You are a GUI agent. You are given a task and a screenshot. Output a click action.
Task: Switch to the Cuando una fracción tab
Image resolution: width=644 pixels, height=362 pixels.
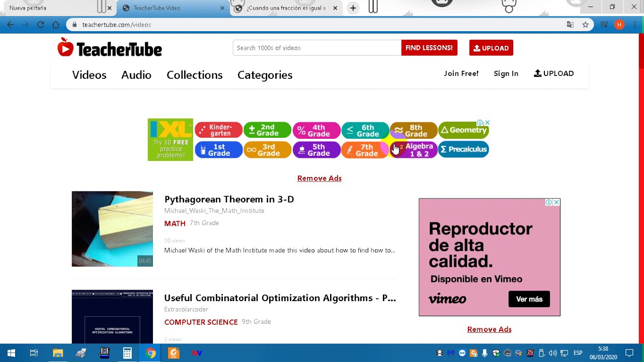(x=287, y=8)
